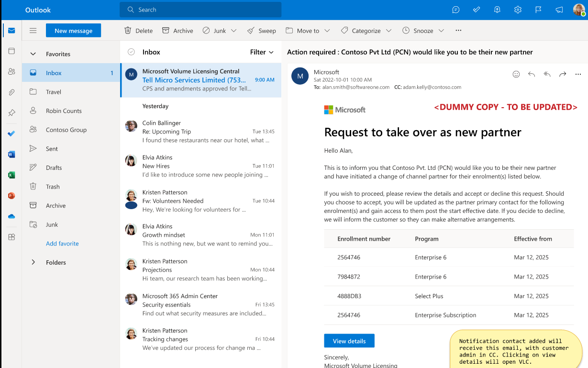Open the account profile picture
Image resolution: width=588 pixels, height=368 pixels.
coord(579,10)
